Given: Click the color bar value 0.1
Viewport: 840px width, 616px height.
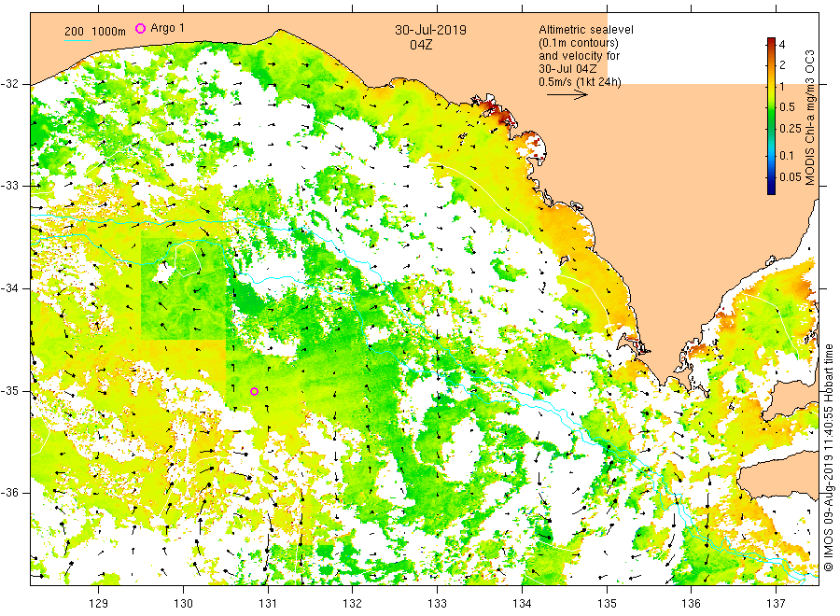Looking at the screenshot, I should (787, 156).
